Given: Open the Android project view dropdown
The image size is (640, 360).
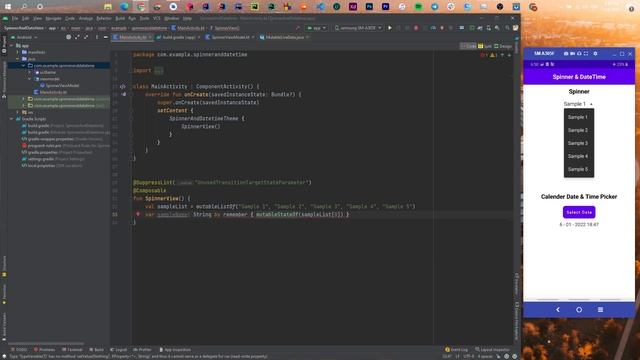Looking at the screenshot, I should tap(24, 37).
